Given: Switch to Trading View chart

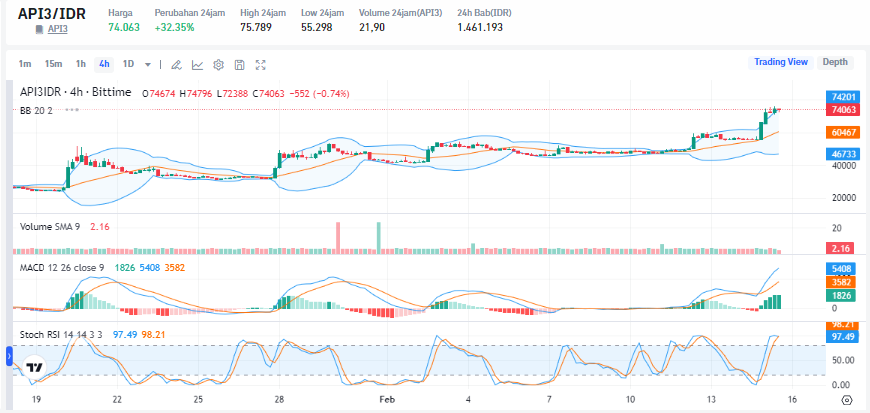Looking at the screenshot, I should pyautogui.click(x=781, y=62).
